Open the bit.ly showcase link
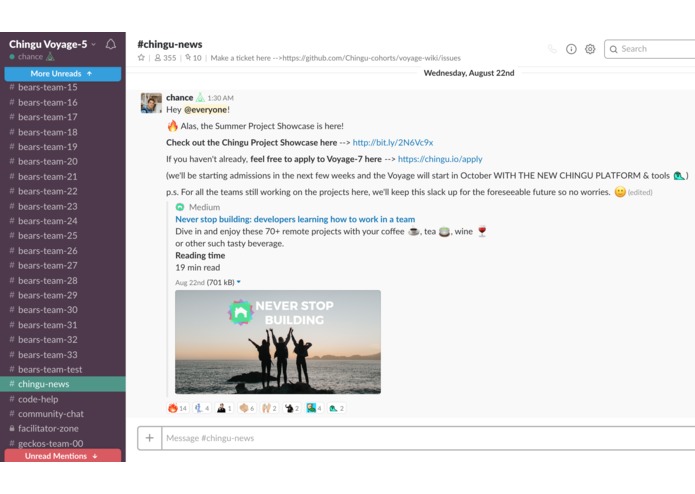 click(x=393, y=143)
